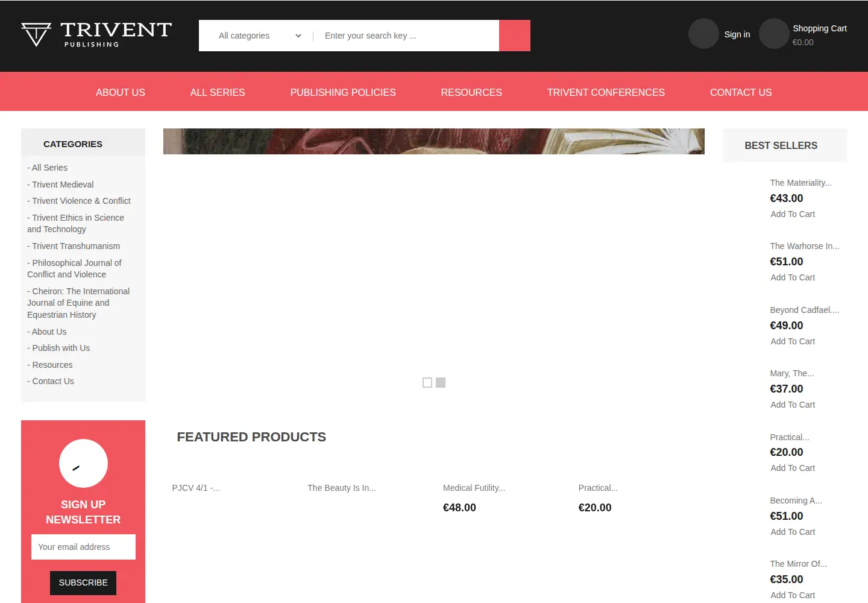The height and width of the screenshot is (603, 868).
Task: Select Cheiron equine history journal category
Action: tap(78, 303)
